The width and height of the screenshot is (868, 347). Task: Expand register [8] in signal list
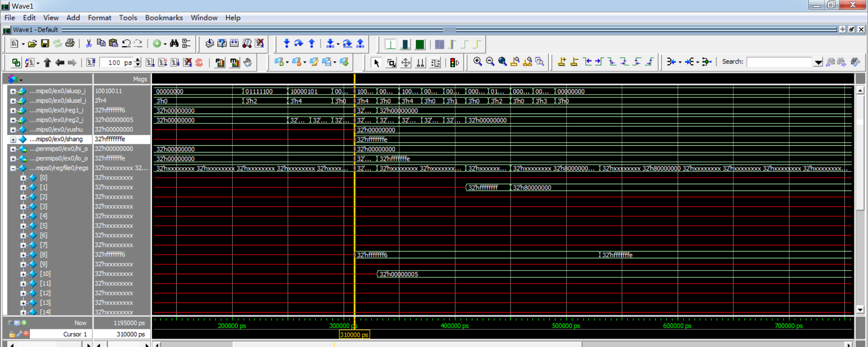coord(23,255)
